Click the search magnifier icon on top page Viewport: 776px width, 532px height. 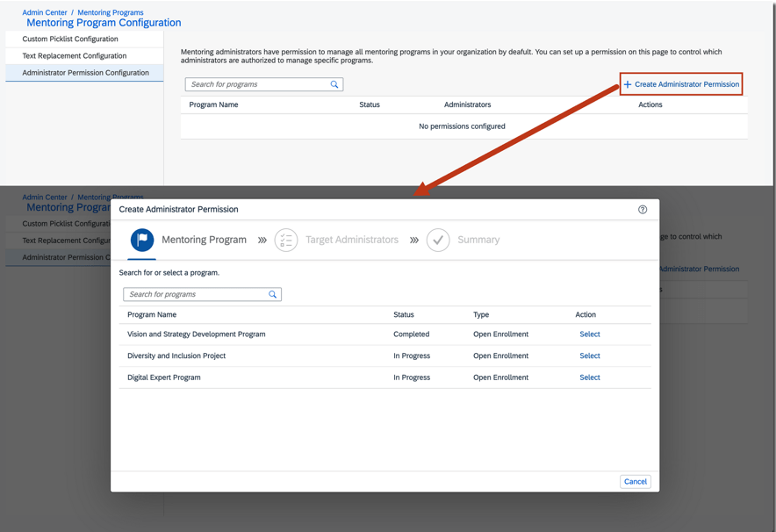click(334, 85)
